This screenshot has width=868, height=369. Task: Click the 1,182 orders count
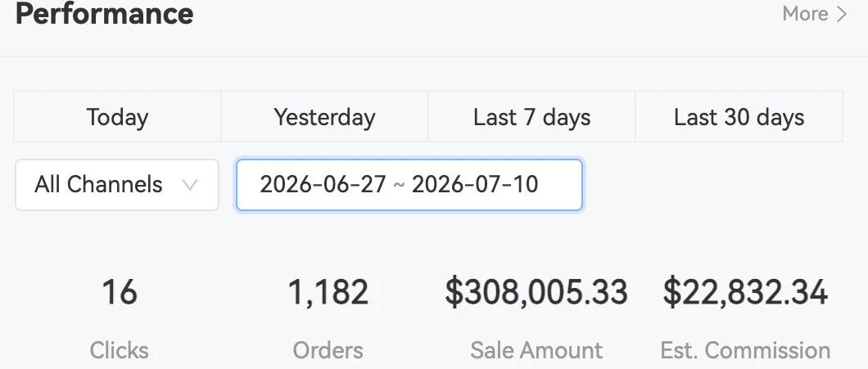pos(328,292)
